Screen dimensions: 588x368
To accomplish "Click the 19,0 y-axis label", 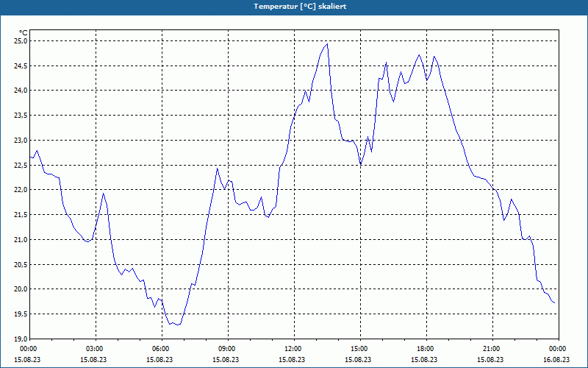I will pos(21,339).
